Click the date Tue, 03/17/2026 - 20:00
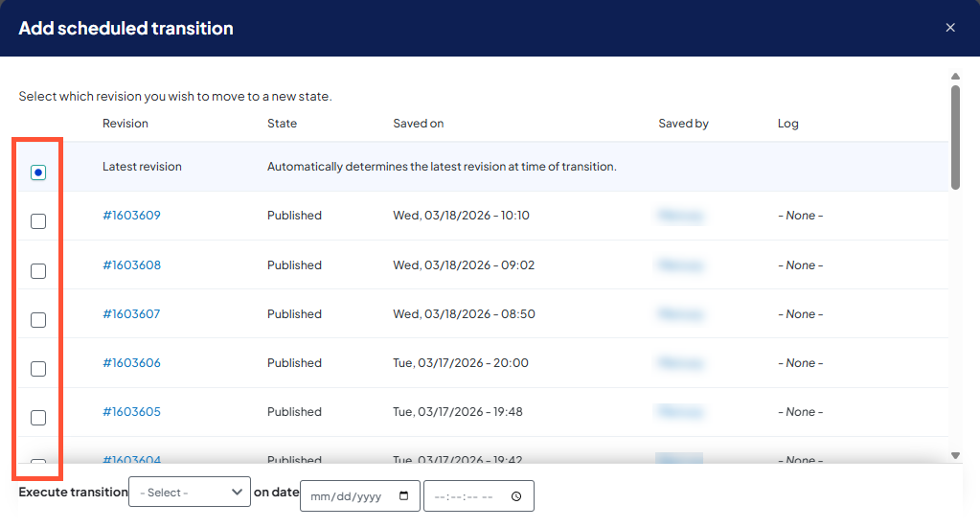980x528 pixels. [x=461, y=362]
